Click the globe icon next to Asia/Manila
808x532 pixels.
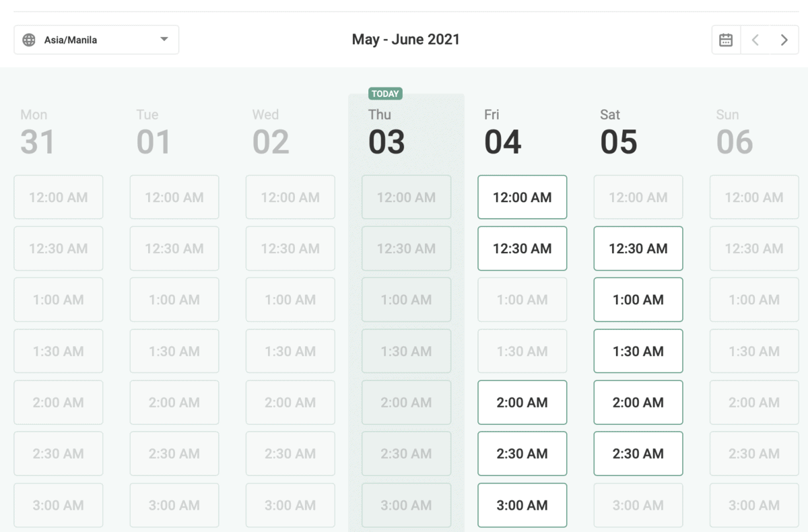point(27,40)
